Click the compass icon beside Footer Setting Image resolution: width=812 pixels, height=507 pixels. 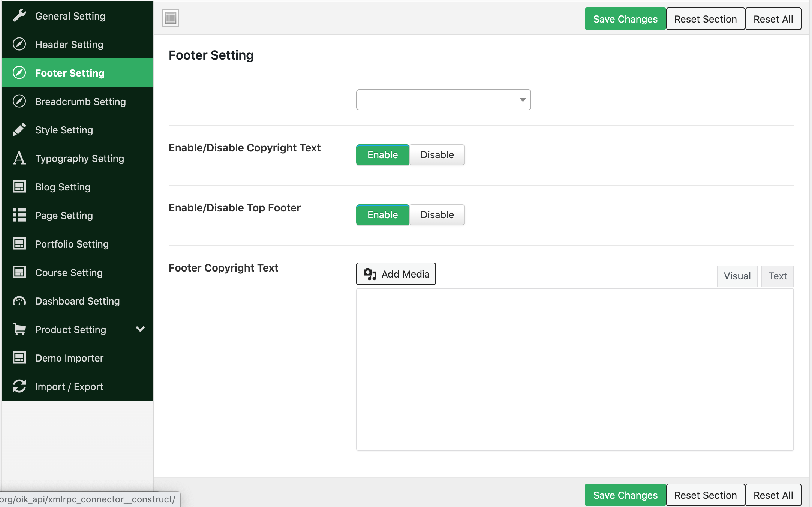[19, 73]
